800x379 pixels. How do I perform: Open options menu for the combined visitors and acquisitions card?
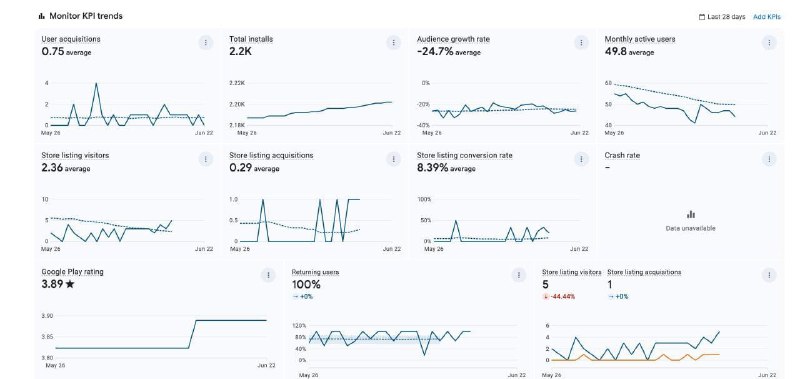[769, 275]
